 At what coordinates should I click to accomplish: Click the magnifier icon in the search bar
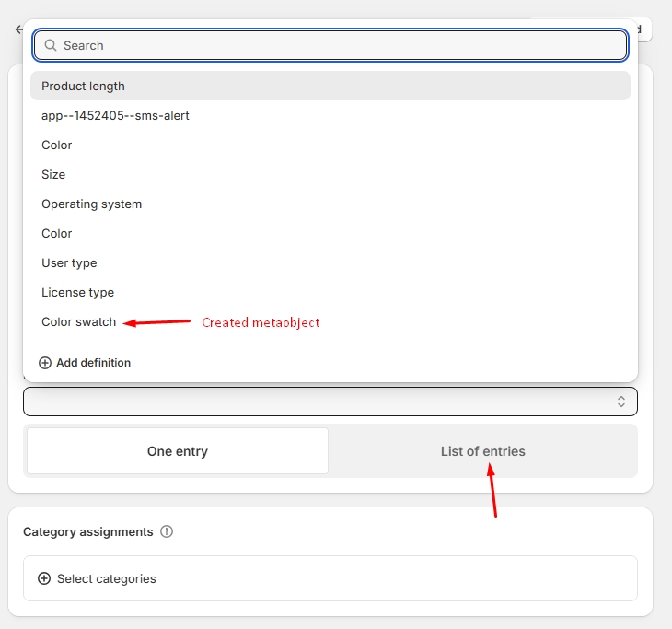51,45
